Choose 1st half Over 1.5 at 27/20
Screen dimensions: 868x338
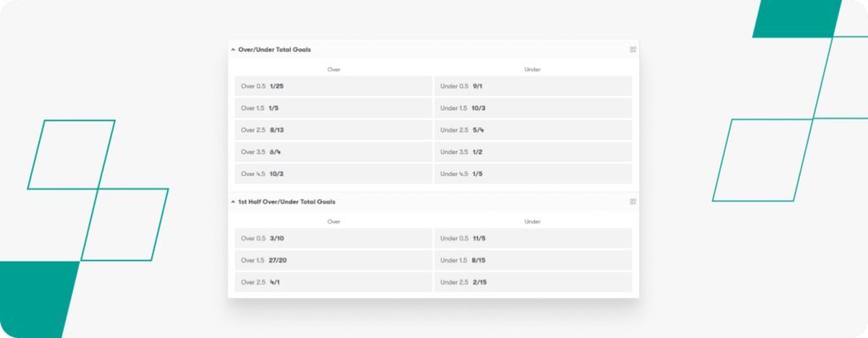point(333,260)
